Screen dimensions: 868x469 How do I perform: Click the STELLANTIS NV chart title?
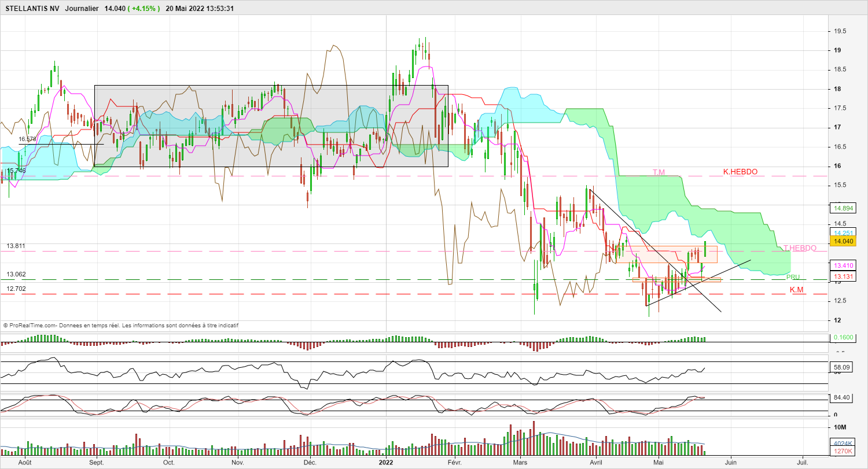point(32,9)
